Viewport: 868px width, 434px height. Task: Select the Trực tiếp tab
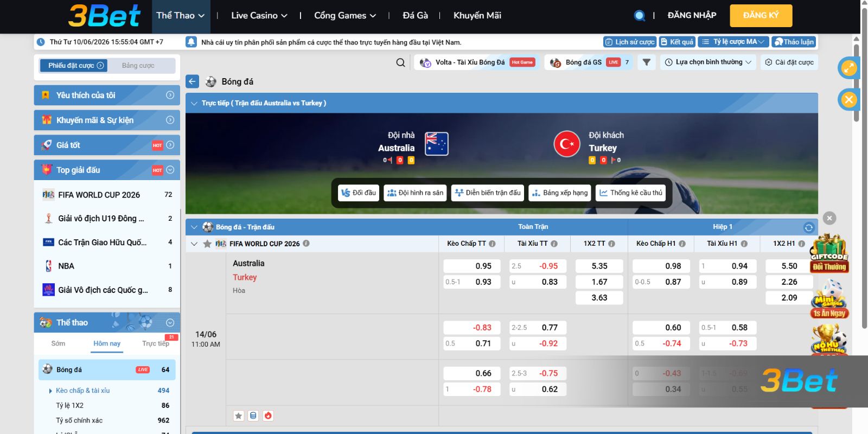pos(156,344)
